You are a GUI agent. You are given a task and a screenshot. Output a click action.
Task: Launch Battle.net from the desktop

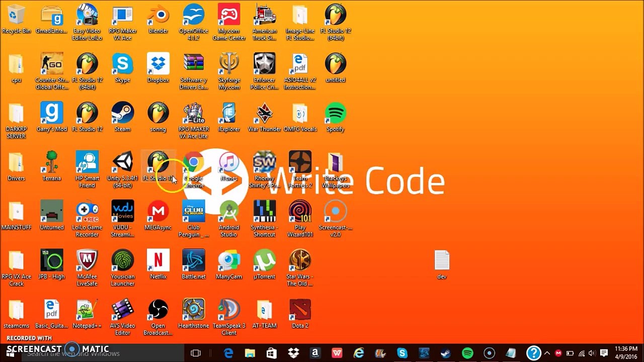tap(194, 264)
